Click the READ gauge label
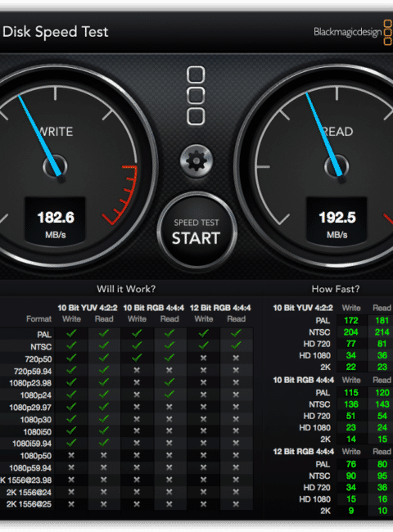This screenshot has height=532, width=393. (337, 132)
